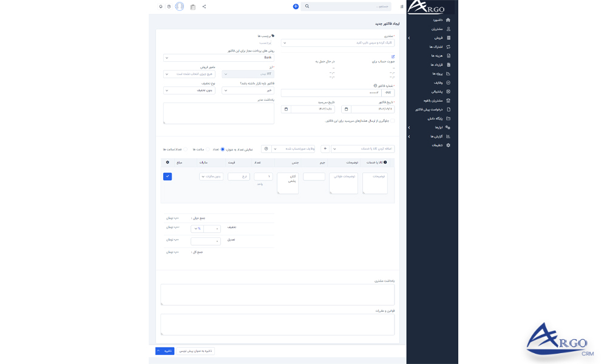Open the share icon in top bar
Viewport: 607px width, 364px height.
[204, 7]
